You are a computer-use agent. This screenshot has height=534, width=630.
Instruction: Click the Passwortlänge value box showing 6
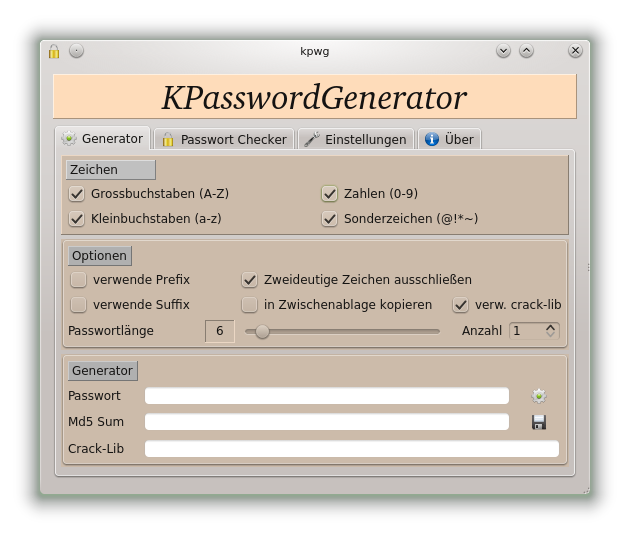tap(219, 331)
